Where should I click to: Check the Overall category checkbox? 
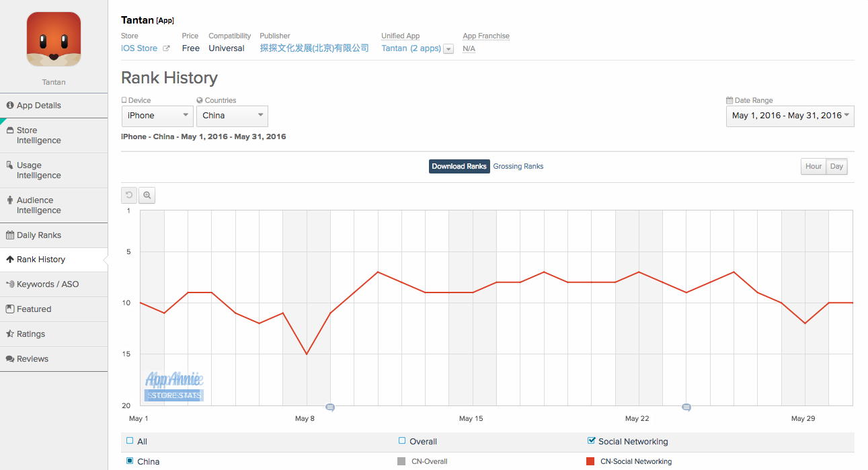point(402,441)
